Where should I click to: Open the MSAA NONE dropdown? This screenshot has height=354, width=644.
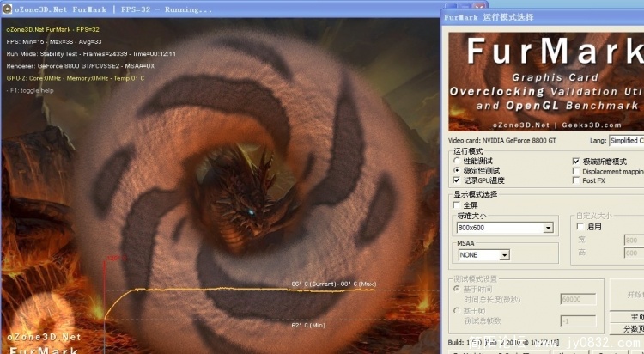click(483, 255)
